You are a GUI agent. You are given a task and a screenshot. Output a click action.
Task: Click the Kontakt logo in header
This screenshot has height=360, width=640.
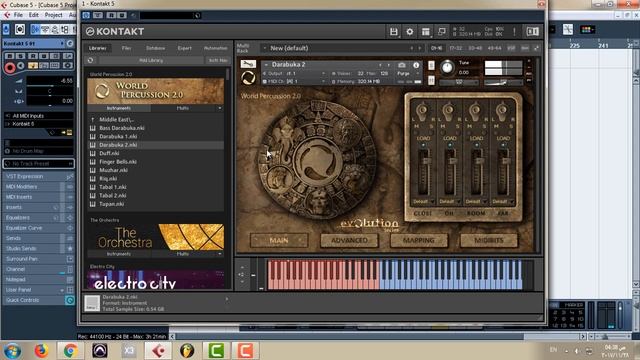tap(115, 31)
